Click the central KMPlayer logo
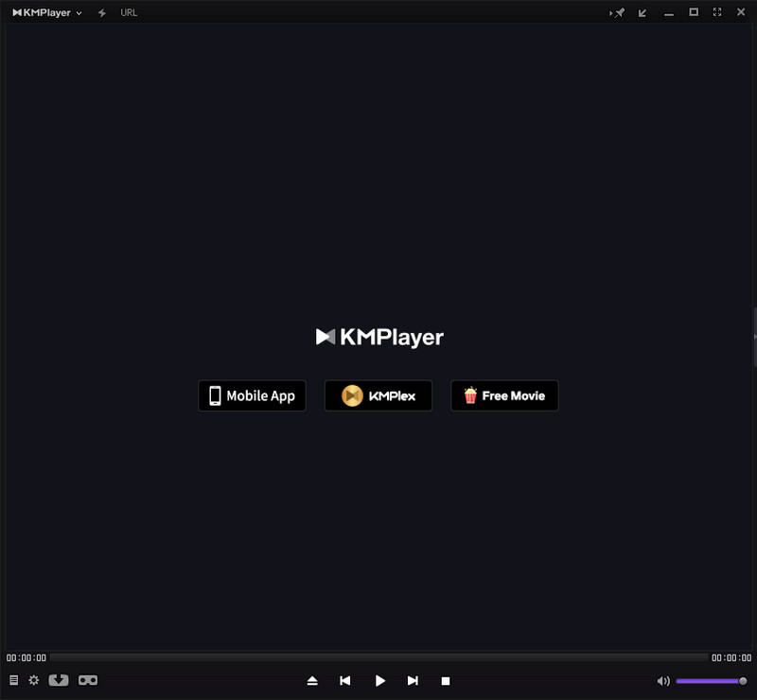This screenshot has width=757, height=700. pyautogui.click(x=379, y=337)
